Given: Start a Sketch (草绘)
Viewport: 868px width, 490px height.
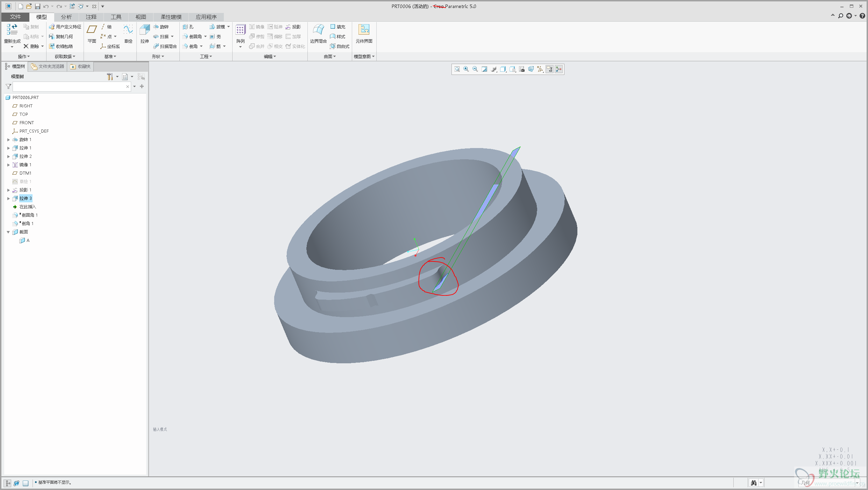Looking at the screenshot, I should (x=128, y=34).
